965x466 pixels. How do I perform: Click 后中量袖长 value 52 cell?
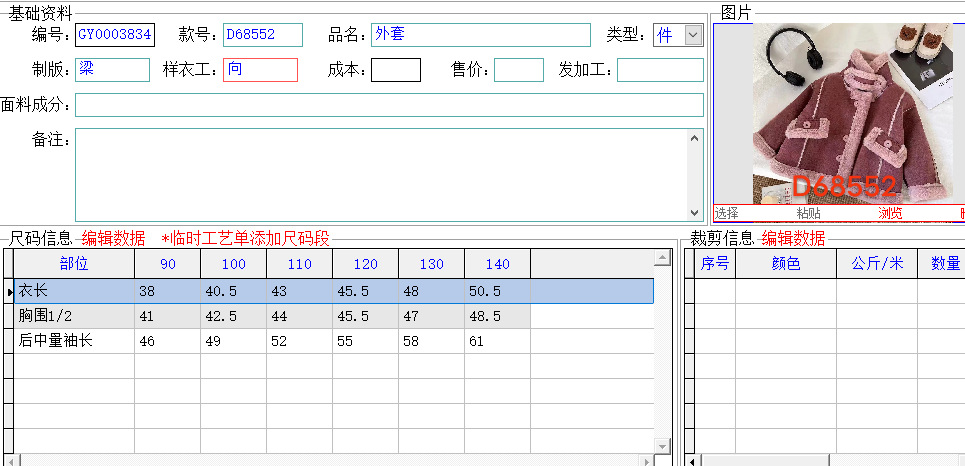coord(300,341)
